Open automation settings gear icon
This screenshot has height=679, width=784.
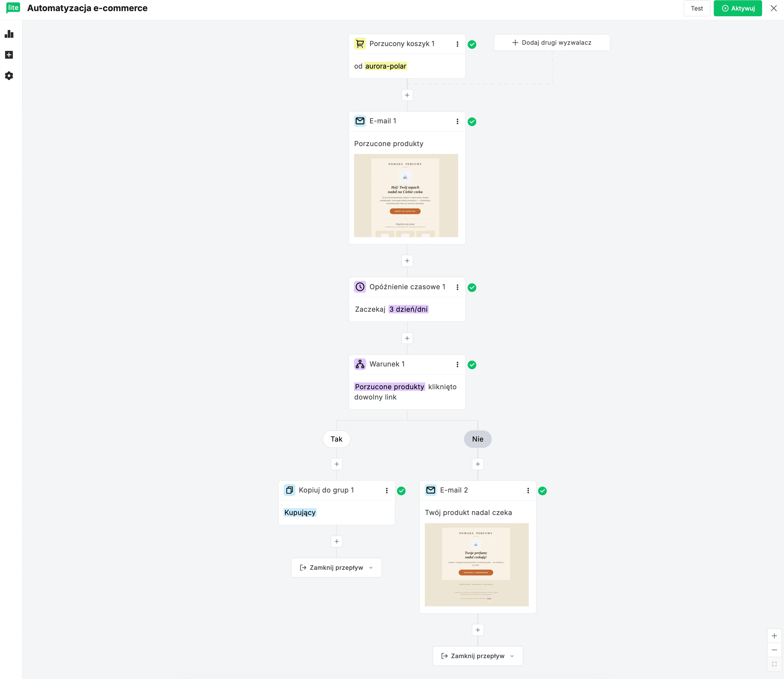click(9, 76)
